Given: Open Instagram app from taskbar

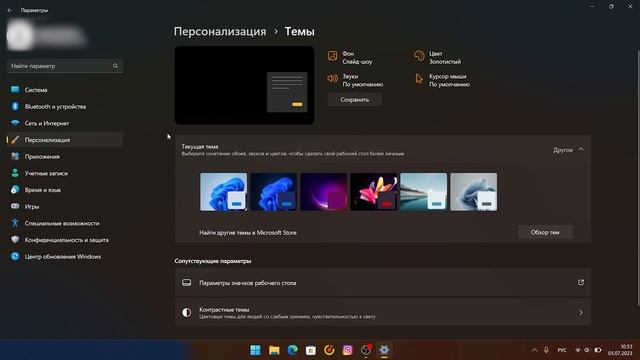Looking at the screenshot, I should pos(347,350).
